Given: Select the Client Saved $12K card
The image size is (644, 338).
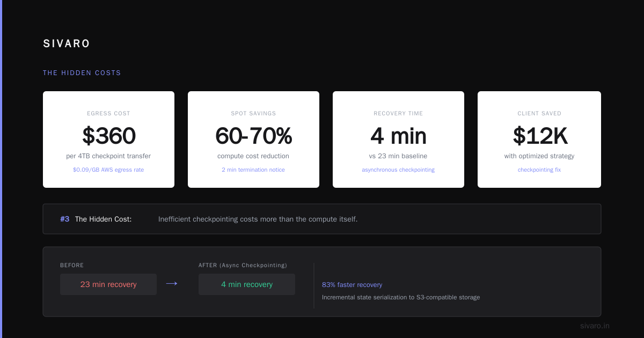Looking at the screenshot, I should coord(539,139).
